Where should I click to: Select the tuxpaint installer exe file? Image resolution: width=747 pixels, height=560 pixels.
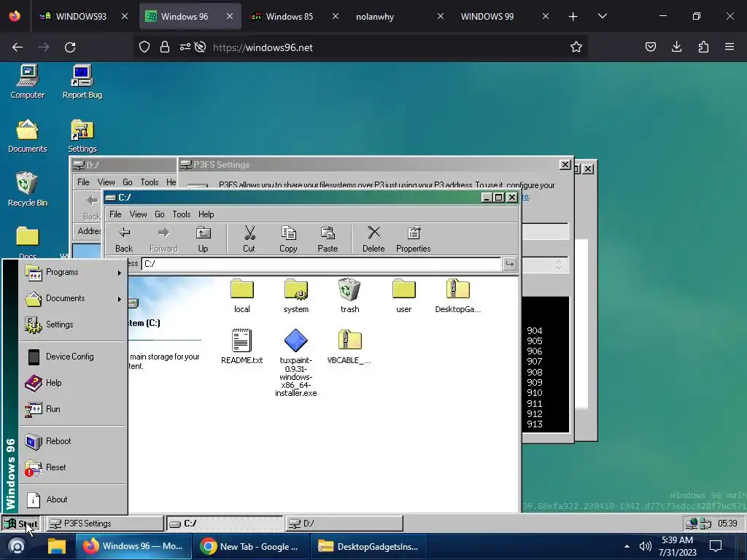tap(296, 363)
